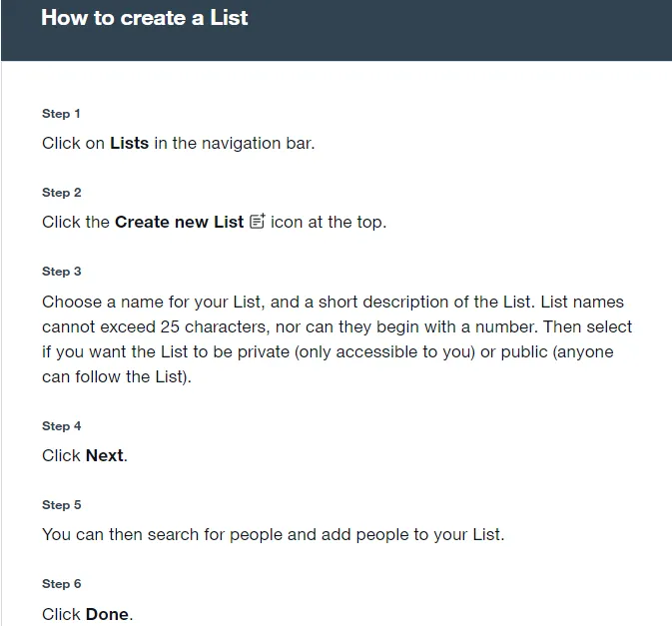This screenshot has height=626, width=672.
Task: Click the bold "Create new List" text
Action: [x=179, y=222]
